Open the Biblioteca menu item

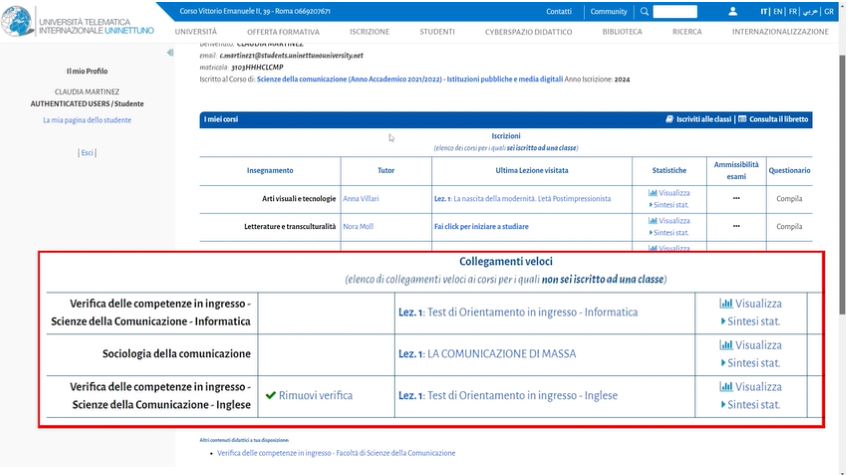click(622, 32)
